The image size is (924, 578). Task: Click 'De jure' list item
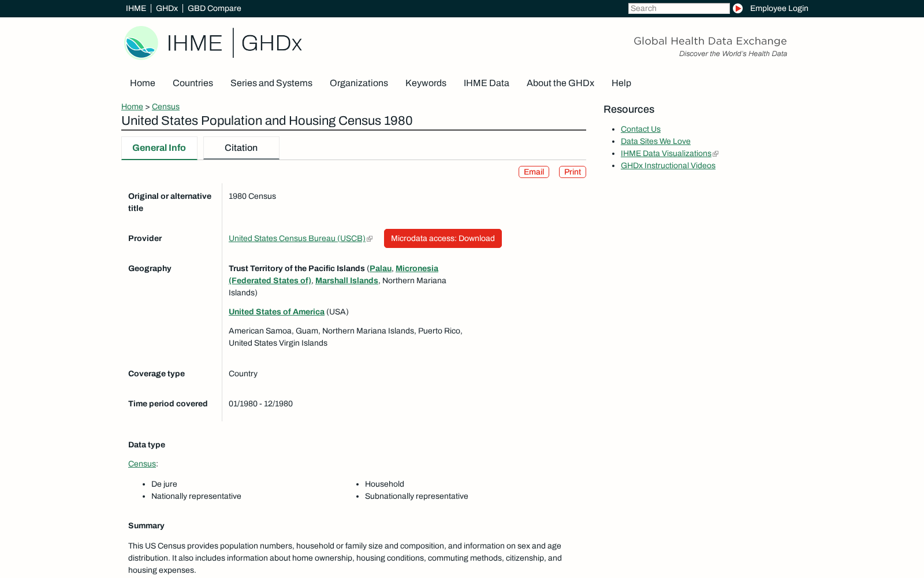point(164,484)
